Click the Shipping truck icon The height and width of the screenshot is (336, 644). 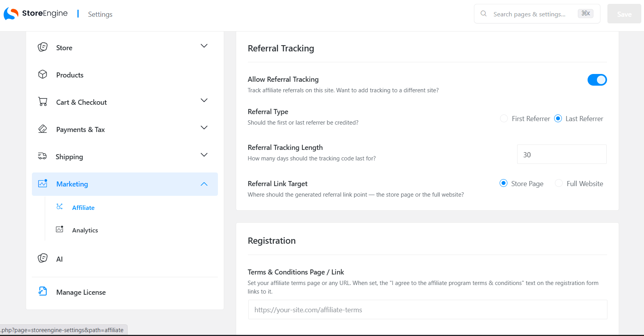coord(42,156)
